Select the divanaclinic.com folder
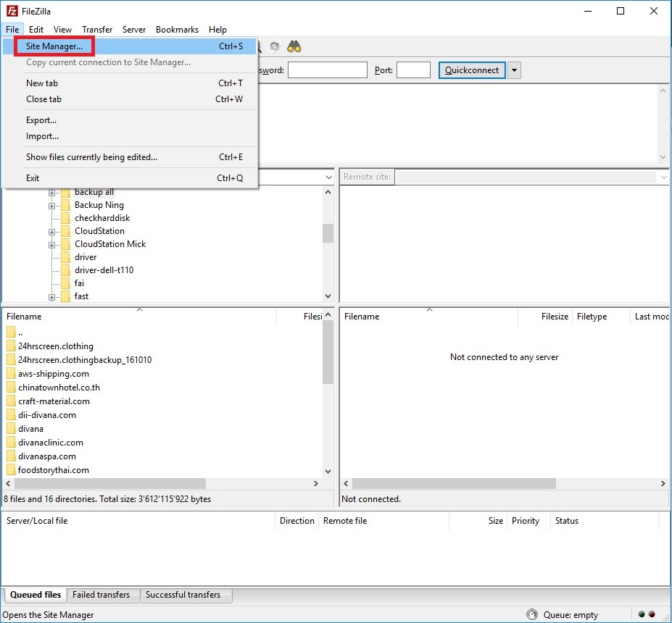This screenshot has height=623, width=672. click(x=51, y=443)
